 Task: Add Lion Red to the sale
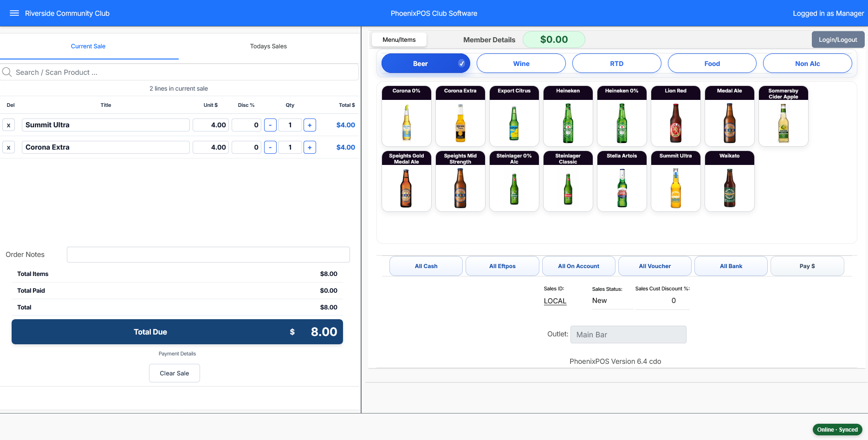coord(676,116)
